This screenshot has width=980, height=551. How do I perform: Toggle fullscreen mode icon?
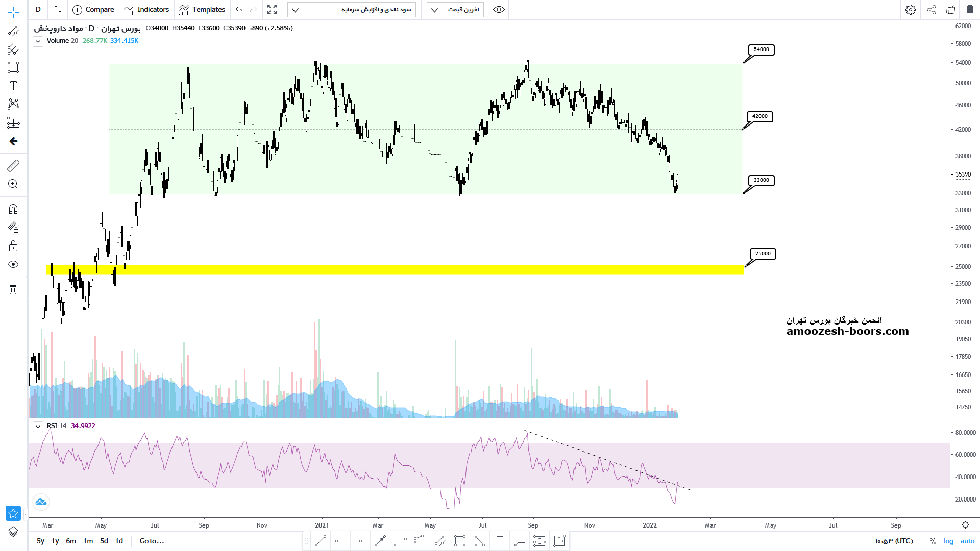pos(272,10)
